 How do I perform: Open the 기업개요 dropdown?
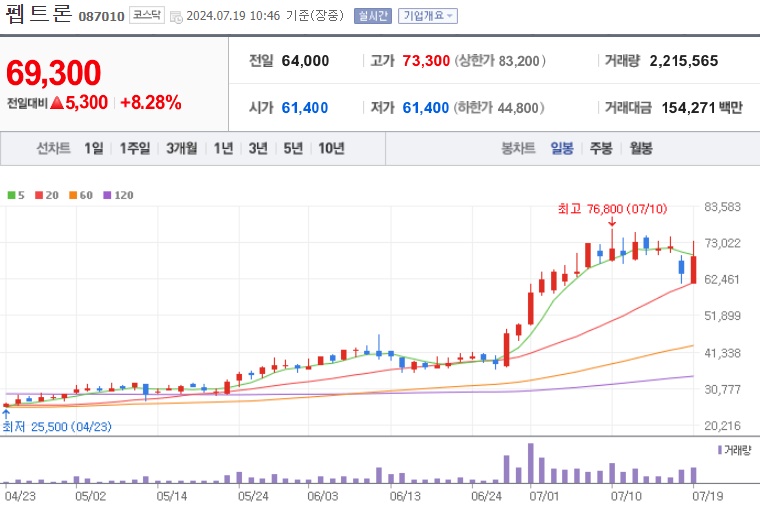428,16
